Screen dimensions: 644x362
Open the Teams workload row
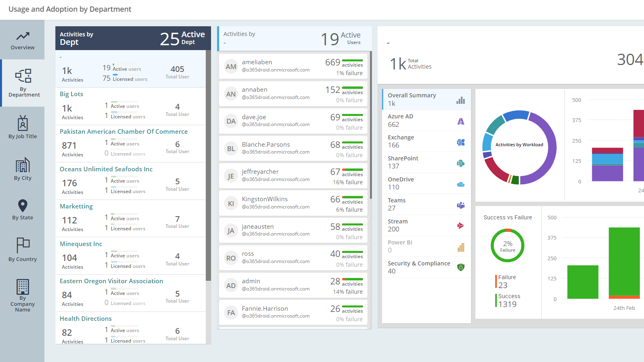pos(426,204)
